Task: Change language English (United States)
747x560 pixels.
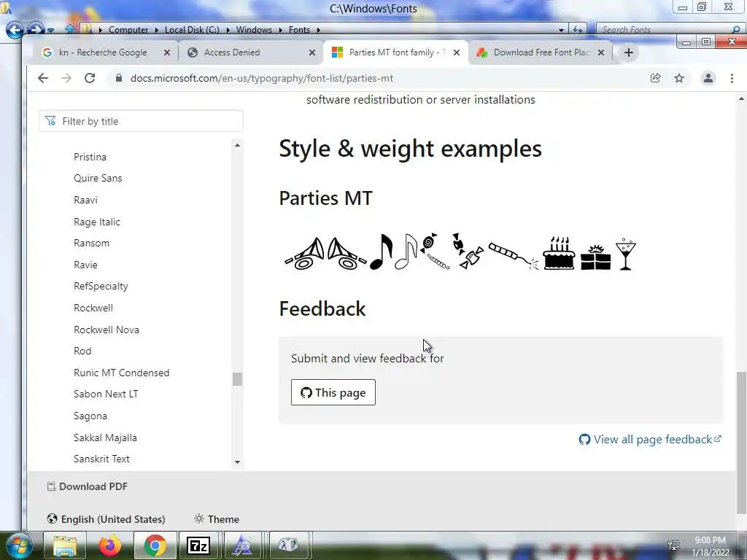Action: 107,519
